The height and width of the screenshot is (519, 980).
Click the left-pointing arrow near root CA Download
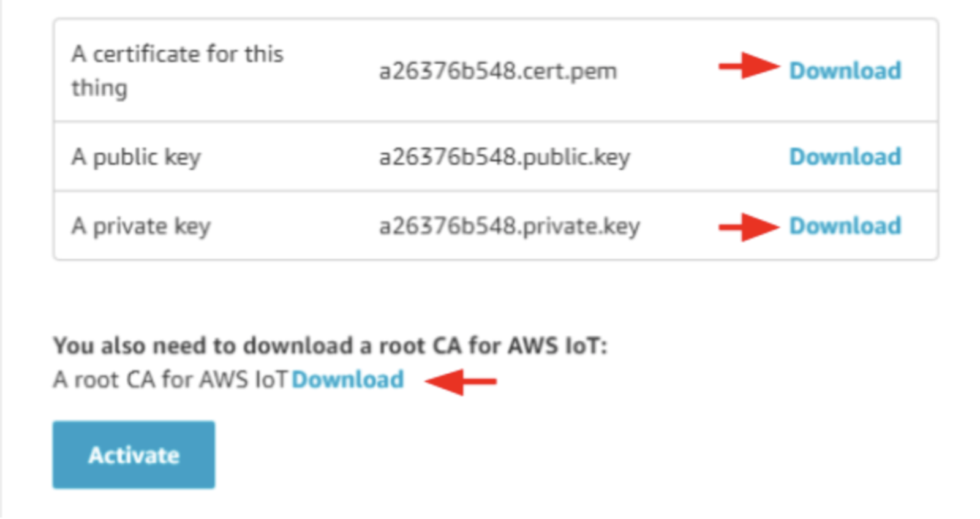[462, 381]
